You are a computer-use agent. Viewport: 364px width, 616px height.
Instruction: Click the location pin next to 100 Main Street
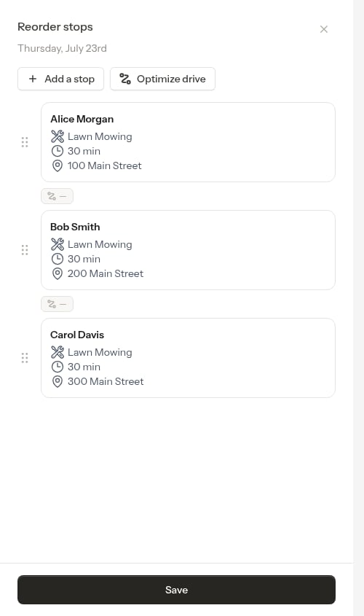58,165
